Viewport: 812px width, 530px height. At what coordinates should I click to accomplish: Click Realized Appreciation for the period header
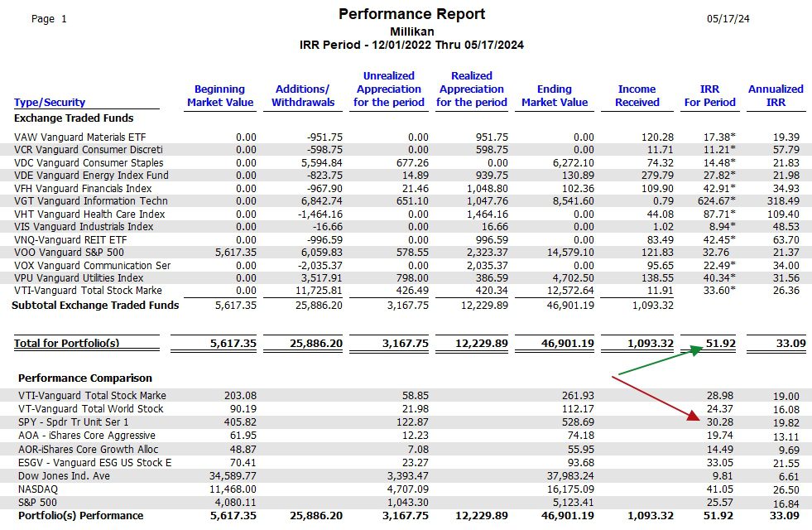471,89
